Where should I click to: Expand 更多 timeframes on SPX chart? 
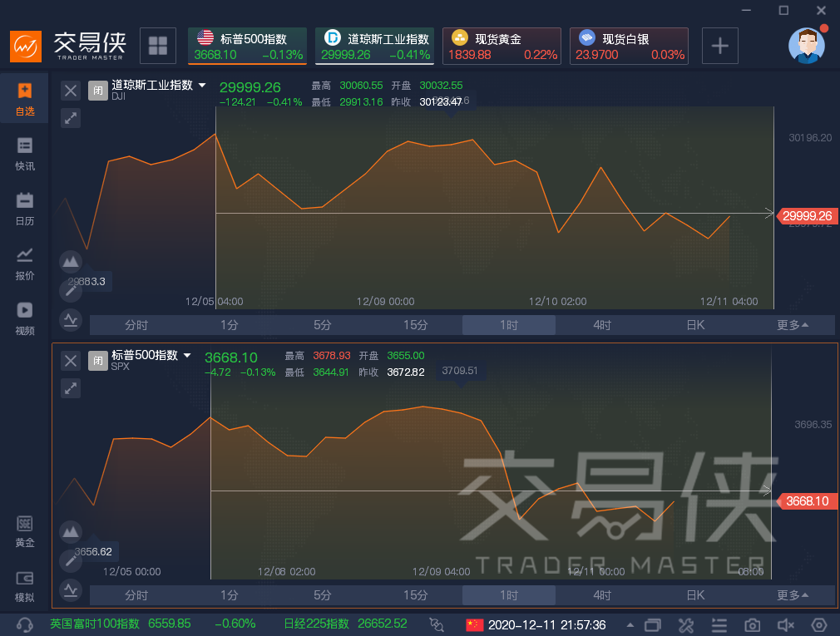click(793, 595)
